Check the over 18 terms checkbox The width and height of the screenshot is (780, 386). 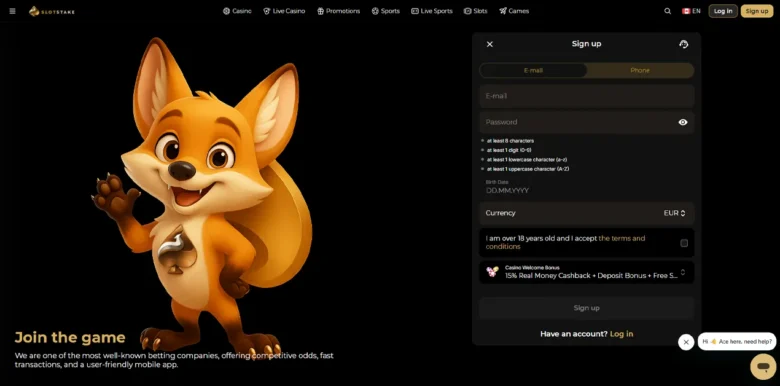(684, 243)
